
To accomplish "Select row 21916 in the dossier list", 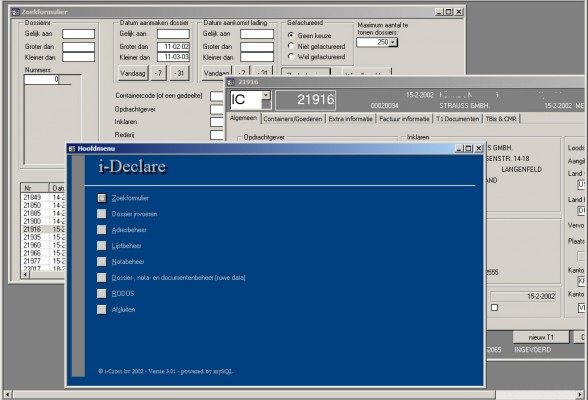I will coord(43,229).
